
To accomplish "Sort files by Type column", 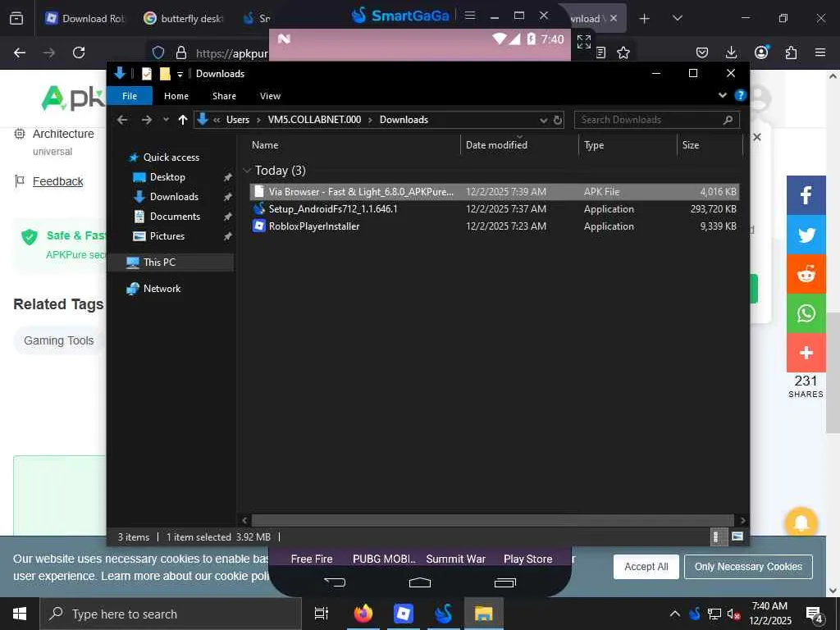I will tap(594, 145).
